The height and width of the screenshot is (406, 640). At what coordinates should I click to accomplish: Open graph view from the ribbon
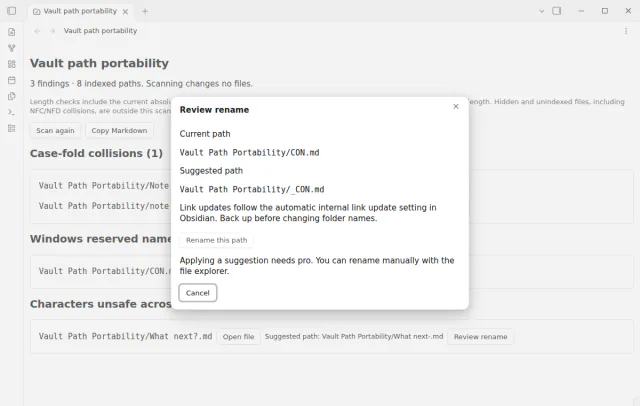pos(11,48)
